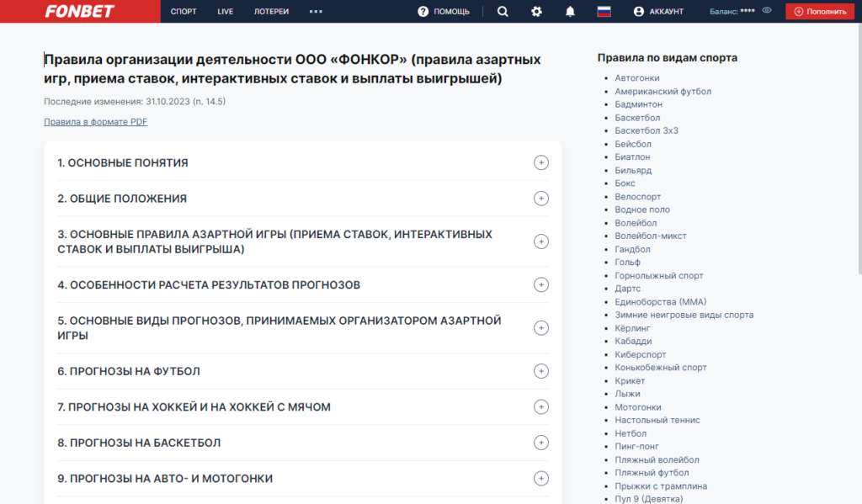Open the Бокс rules link

[x=625, y=183]
